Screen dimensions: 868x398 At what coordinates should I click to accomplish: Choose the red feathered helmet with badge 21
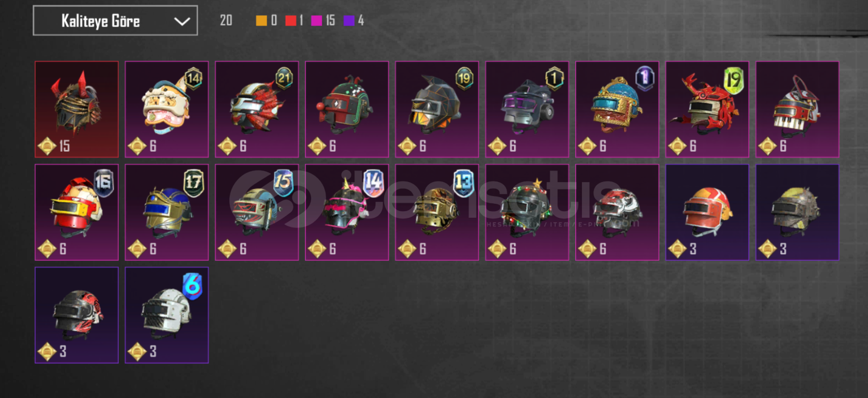257,109
